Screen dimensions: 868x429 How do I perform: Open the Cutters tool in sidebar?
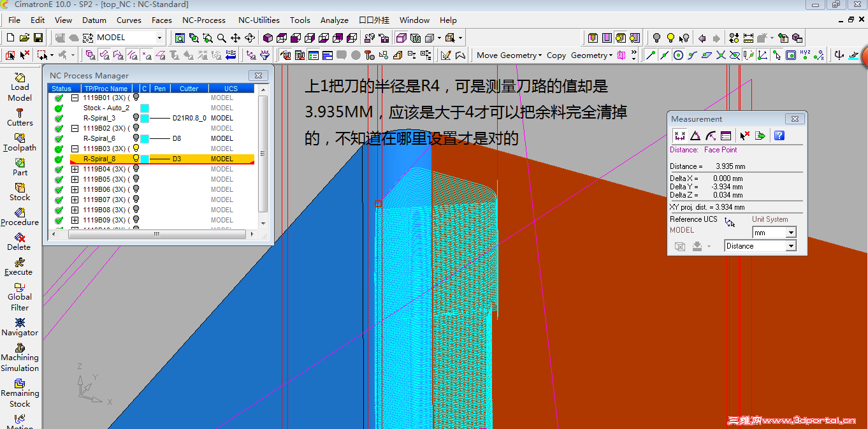pos(20,117)
